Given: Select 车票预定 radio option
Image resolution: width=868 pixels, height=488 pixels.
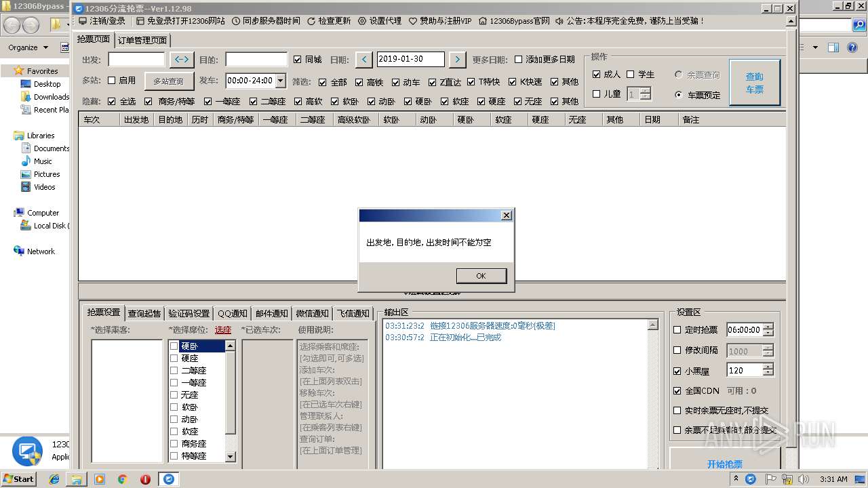Looking at the screenshot, I should (x=679, y=95).
